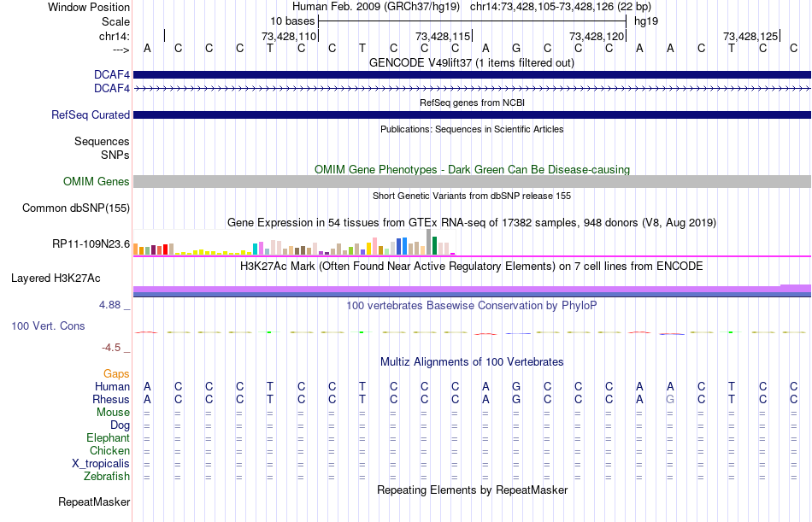Click the H3K27Ac Mark track title
Screen dimensions: 812x522
471,267
